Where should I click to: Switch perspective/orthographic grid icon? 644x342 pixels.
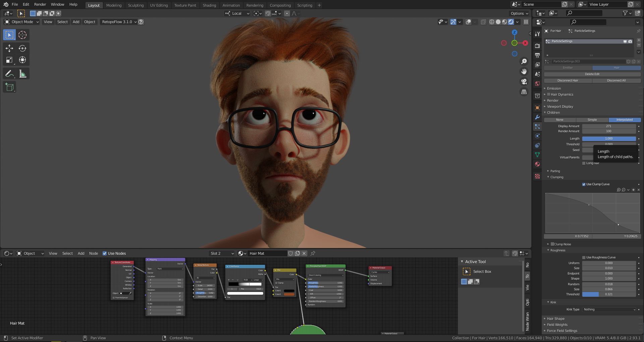[x=524, y=92]
